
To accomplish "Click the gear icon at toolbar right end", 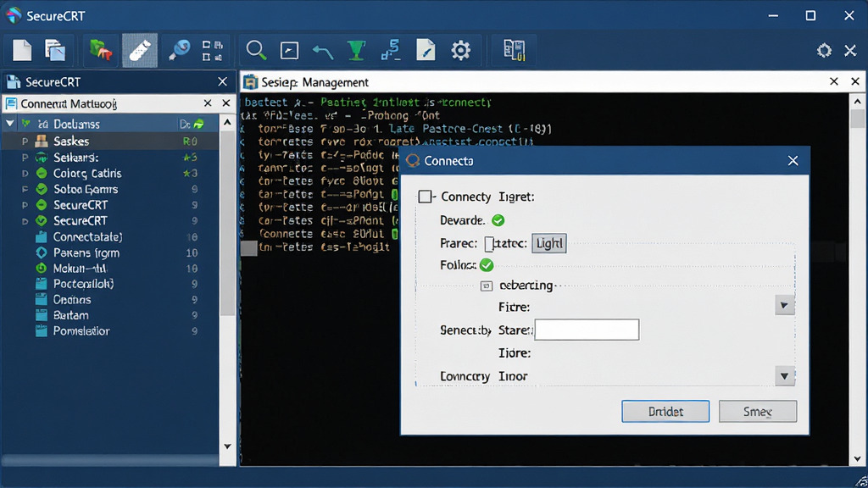I will (x=824, y=50).
